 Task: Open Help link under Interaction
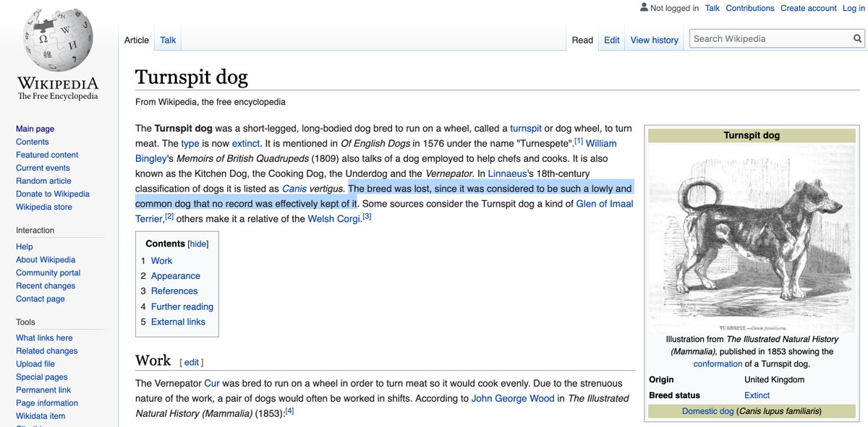click(25, 246)
